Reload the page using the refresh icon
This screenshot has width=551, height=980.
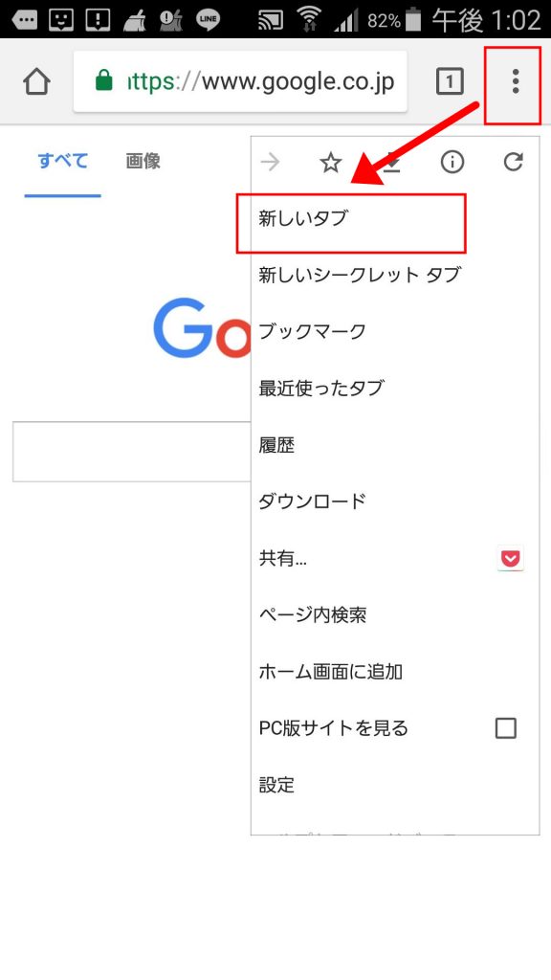point(514,162)
